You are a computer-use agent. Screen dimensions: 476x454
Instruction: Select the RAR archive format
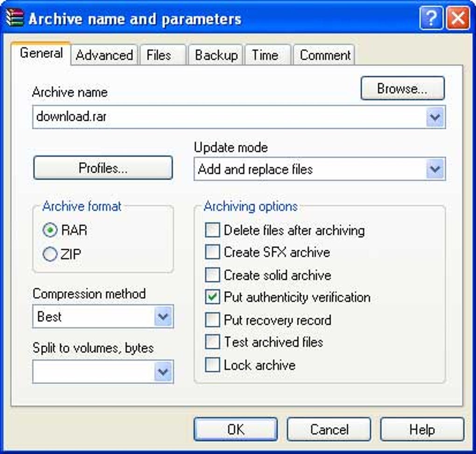pos(50,230)
